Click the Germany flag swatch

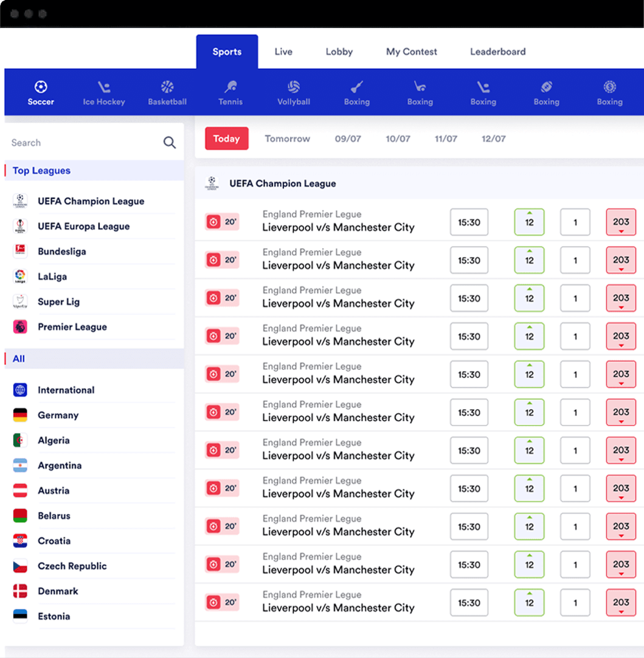click(x=20, y=415)
